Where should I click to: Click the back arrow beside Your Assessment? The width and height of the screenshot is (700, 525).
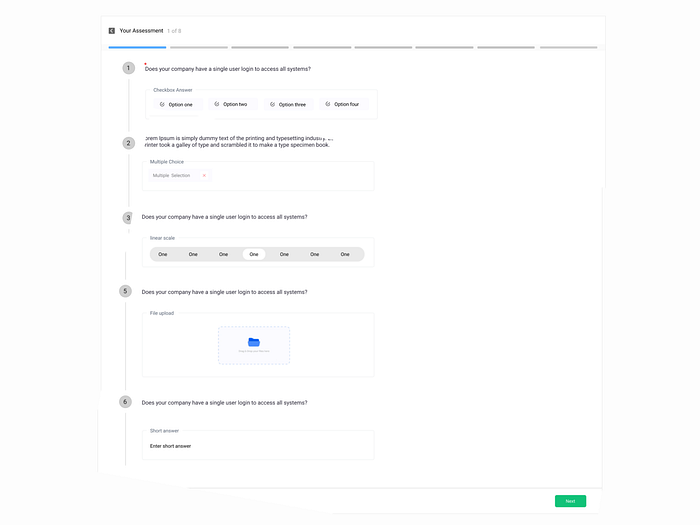112,31
